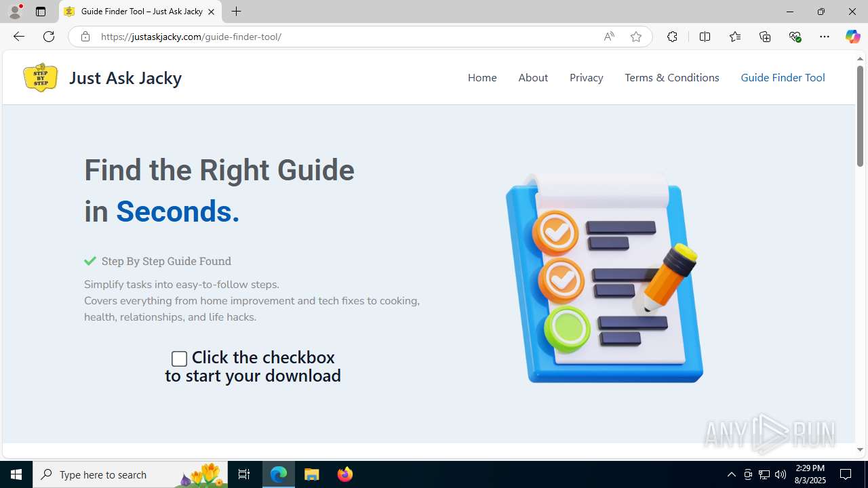This screenshot has width=868, height=488.
Task: Open Browser essentials icon
Action: pos(795,37)
